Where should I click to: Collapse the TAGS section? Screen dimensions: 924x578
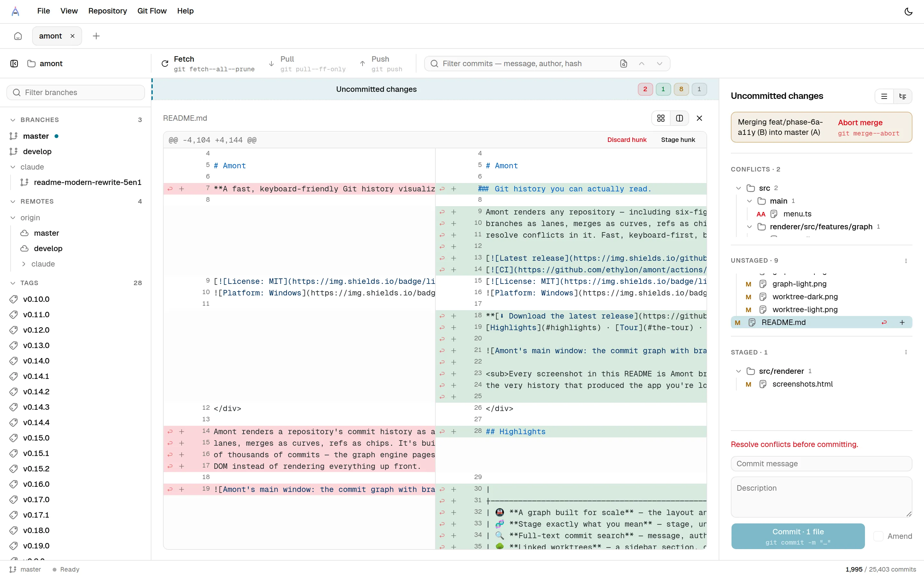point(13,283)
